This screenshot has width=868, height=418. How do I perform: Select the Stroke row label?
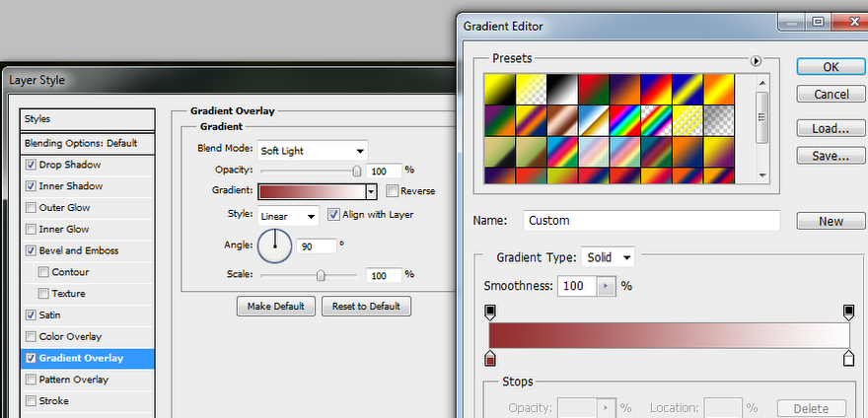(x=53, y=401)
